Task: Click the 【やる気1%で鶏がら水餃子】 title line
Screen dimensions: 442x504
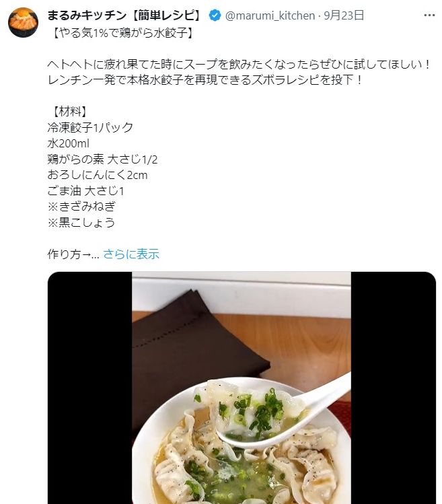Action: point(122,33)
